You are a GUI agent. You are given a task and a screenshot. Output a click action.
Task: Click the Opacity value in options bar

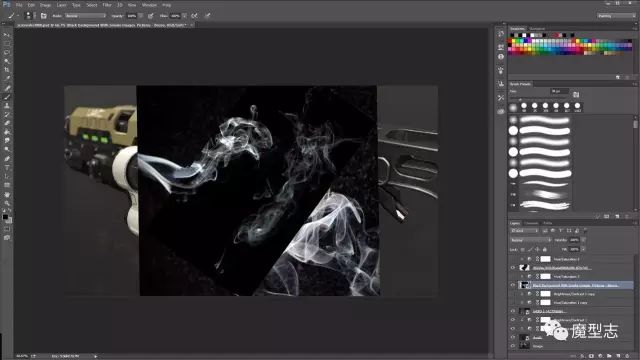coord(132,16)
